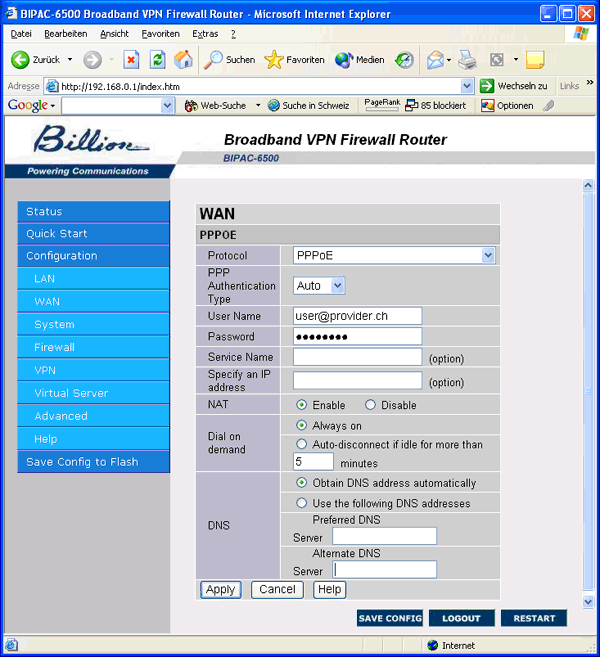Click the Refresh page icon
The width and height of the screenshot is (600, 657).
157,60
